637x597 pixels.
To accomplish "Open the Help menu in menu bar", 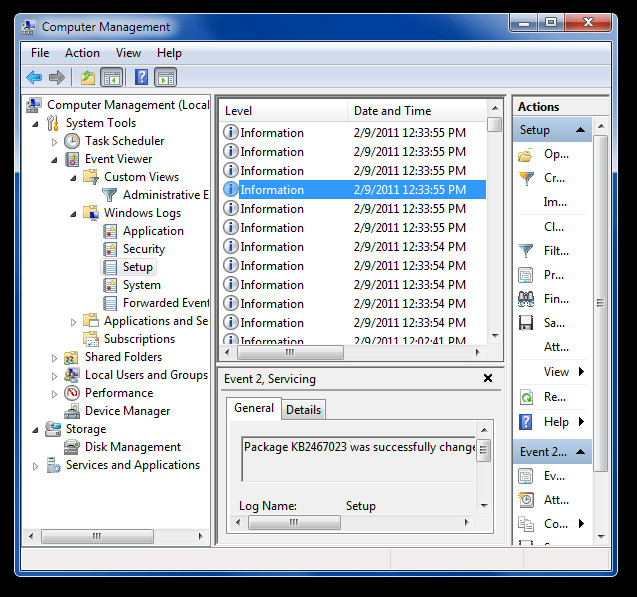I will click(169, 53).
